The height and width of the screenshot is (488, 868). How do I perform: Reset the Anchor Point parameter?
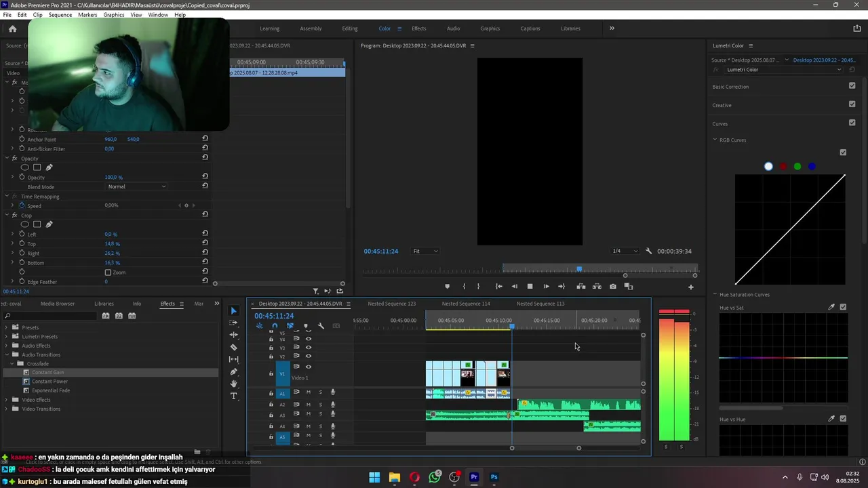pos(205,139)
